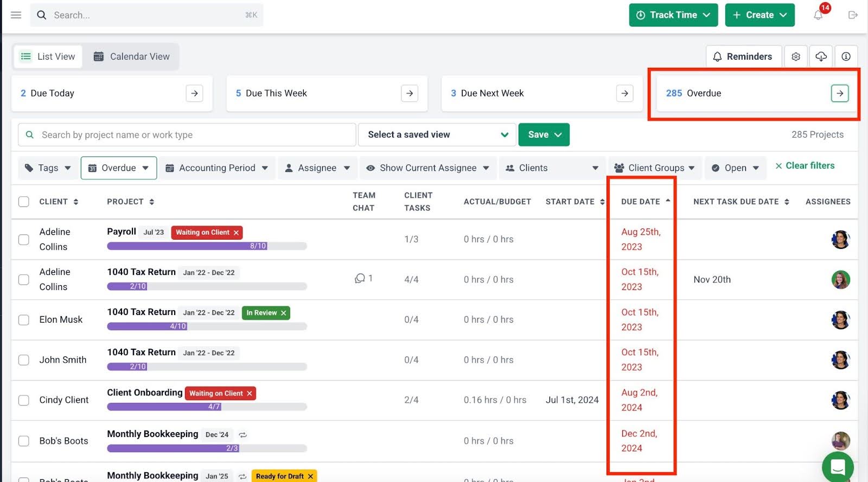The image size is (868, 482).
Task: Open the settings gear next to Reminders
Action: click(x=796, y=56)
